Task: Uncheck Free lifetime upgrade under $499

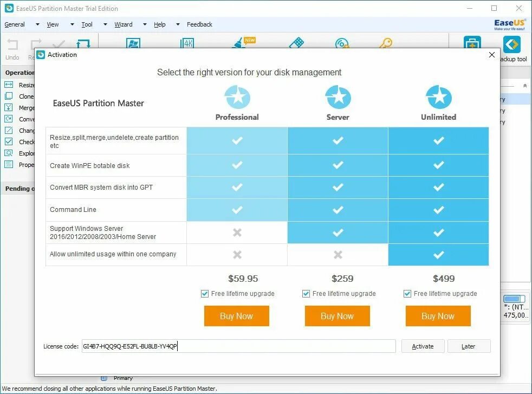Action: click(407, 294)
